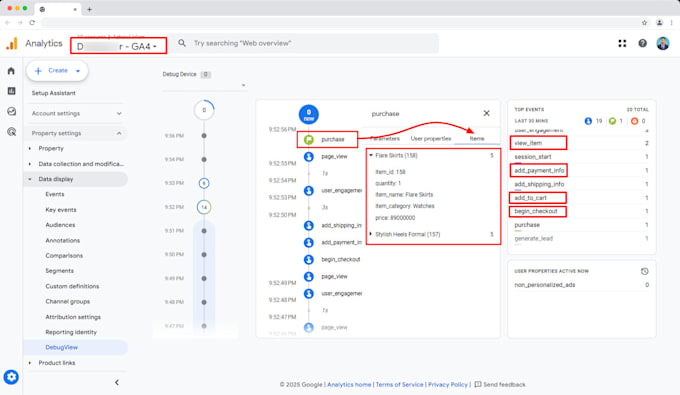Switch to the User properties tab
The height and width of the screenshot is (395, 680).
[431, 138]
